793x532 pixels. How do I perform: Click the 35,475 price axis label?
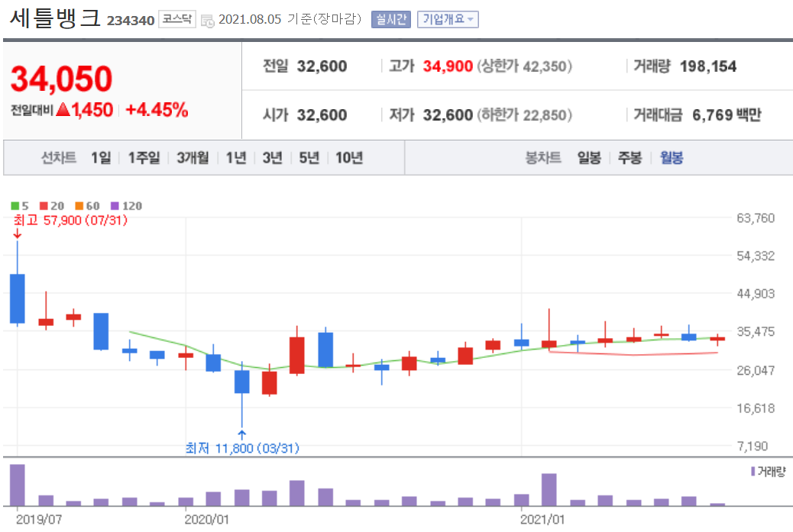coord(756,332)
